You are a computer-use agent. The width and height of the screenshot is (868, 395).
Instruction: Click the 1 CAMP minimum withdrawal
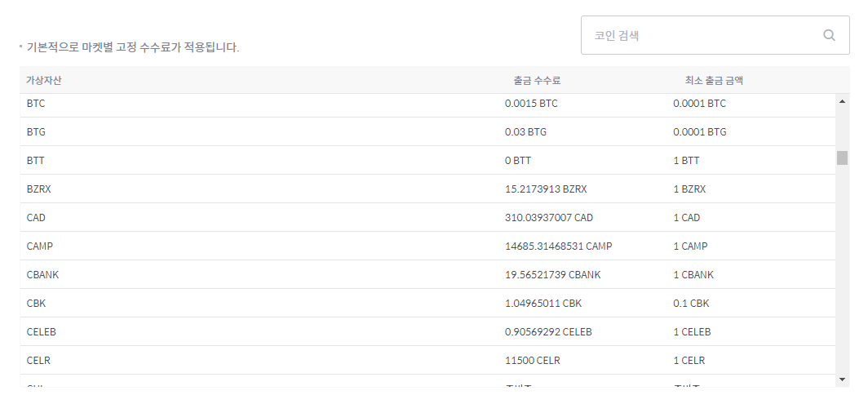coord(690,246)
